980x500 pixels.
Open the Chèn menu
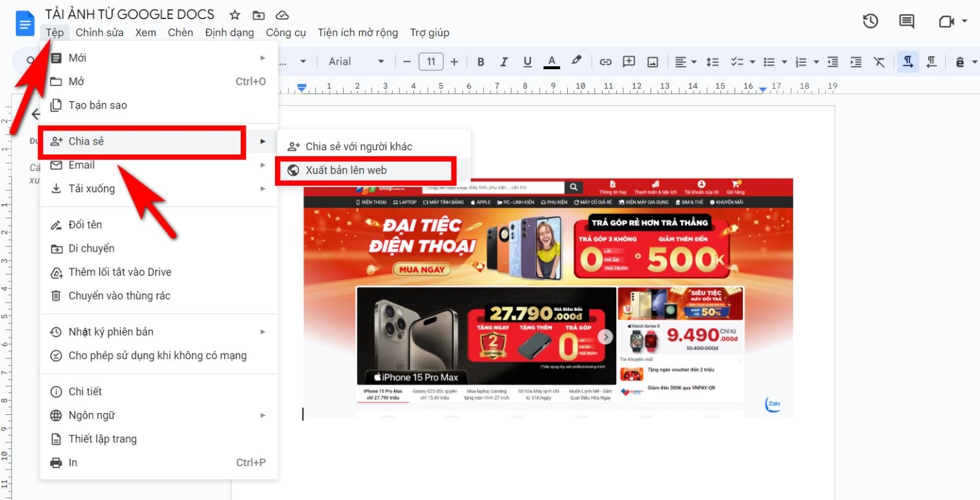(181, 32)
